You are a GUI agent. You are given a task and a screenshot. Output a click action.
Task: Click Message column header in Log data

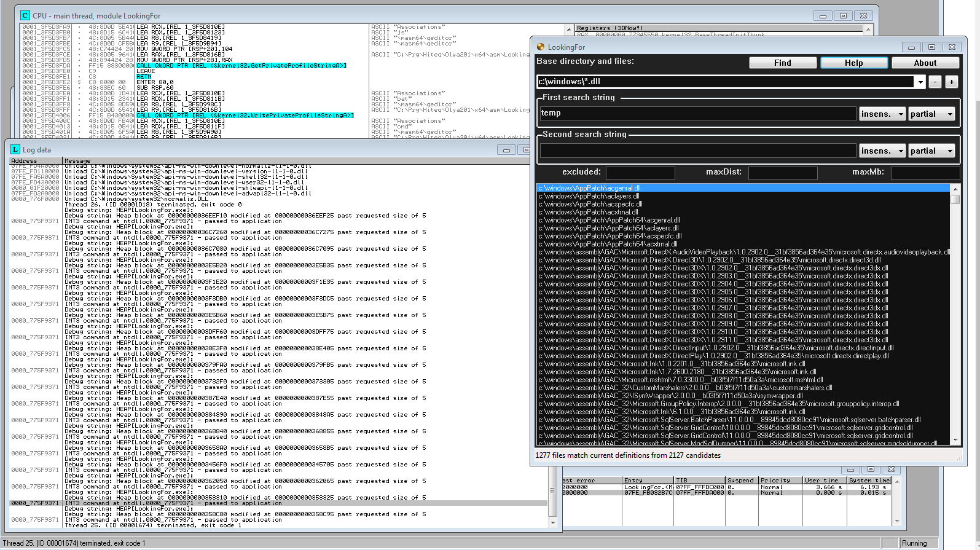tap(296, 160)
